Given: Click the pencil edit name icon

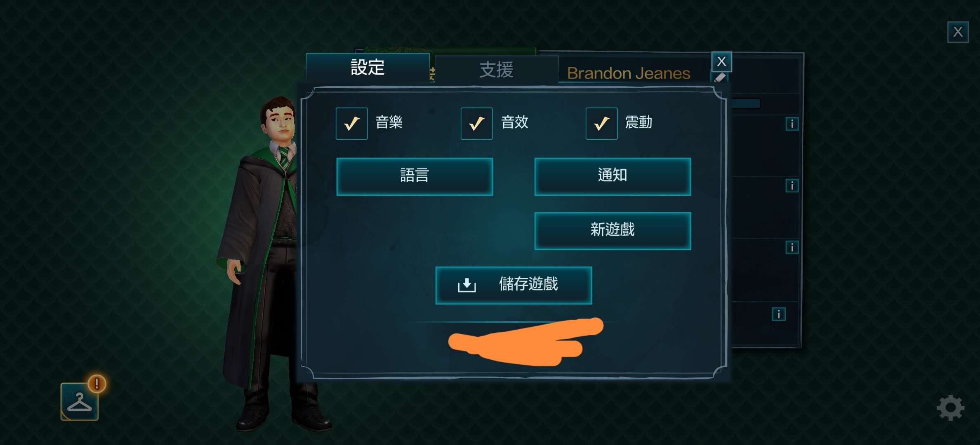Looking at the screenshot, I should coord(720,78).
